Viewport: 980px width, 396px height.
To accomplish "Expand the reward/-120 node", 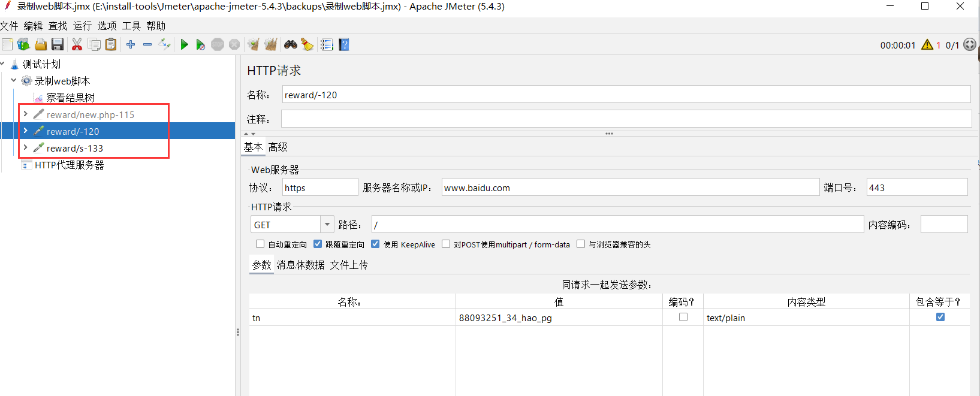I will (25, 131).
